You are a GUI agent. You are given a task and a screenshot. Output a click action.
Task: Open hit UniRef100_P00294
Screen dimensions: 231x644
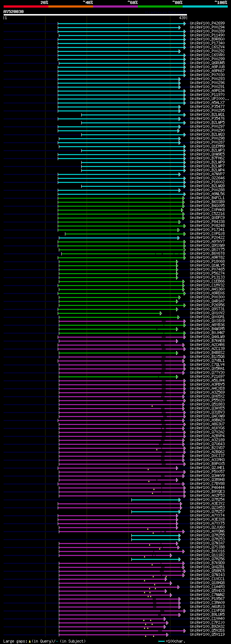coord(207,27)
